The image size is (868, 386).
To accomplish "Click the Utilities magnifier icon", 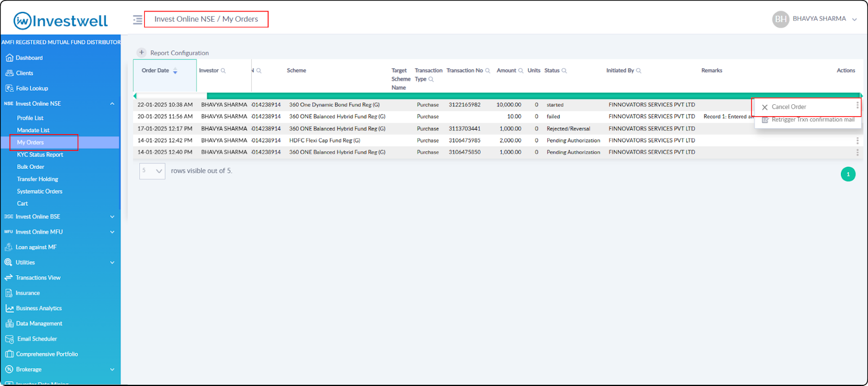I will (x=9, y=262).
